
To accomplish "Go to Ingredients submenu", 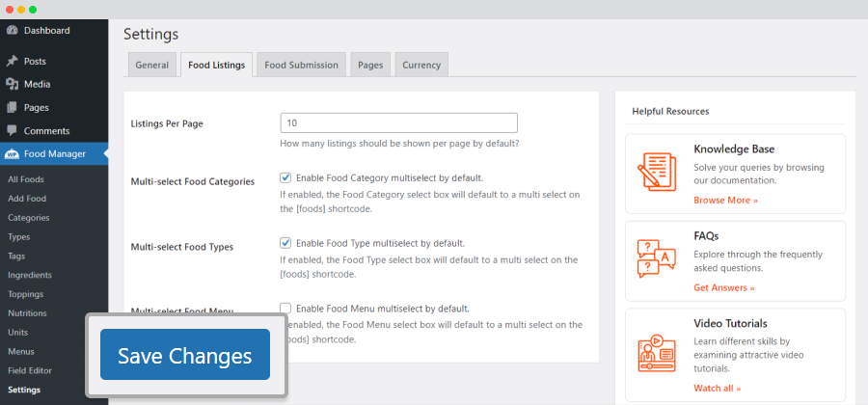I will (x=30, y=275).
